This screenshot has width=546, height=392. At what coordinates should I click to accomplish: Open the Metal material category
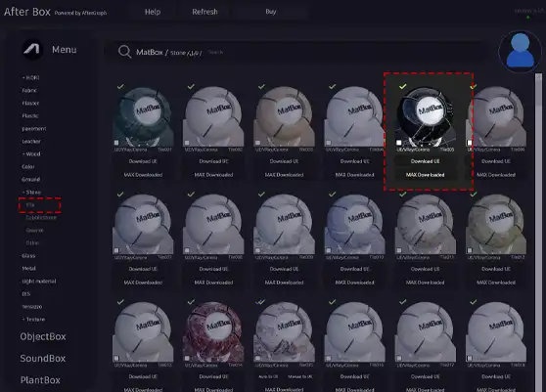pyautogui.click(x=29, y=268)
